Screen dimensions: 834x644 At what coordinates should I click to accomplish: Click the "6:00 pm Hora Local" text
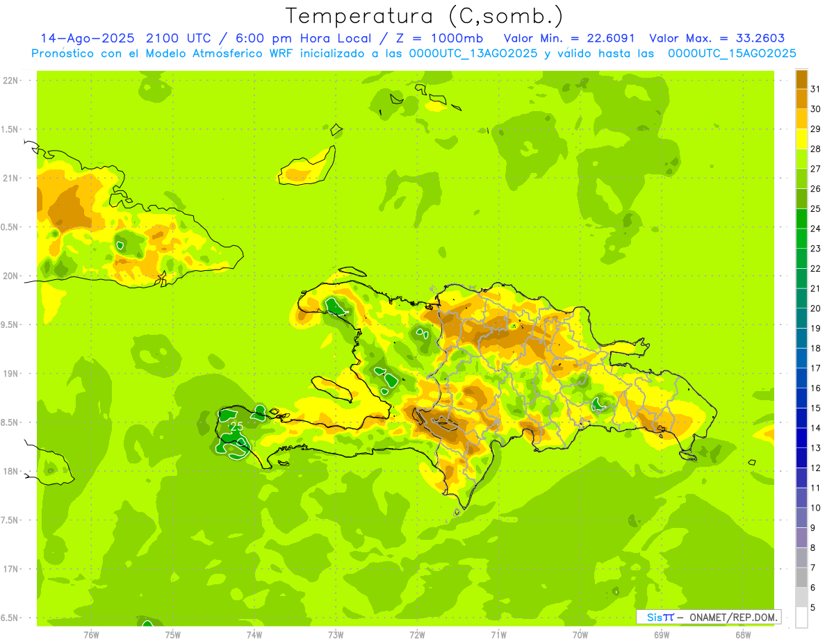(302, 38)
